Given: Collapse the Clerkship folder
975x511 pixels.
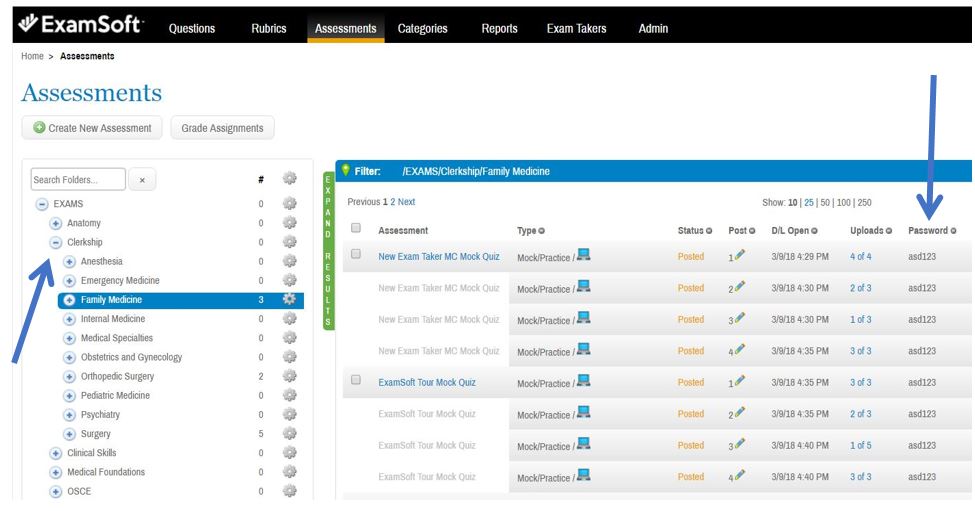Looking at the screenshot, I should point(57,242).
